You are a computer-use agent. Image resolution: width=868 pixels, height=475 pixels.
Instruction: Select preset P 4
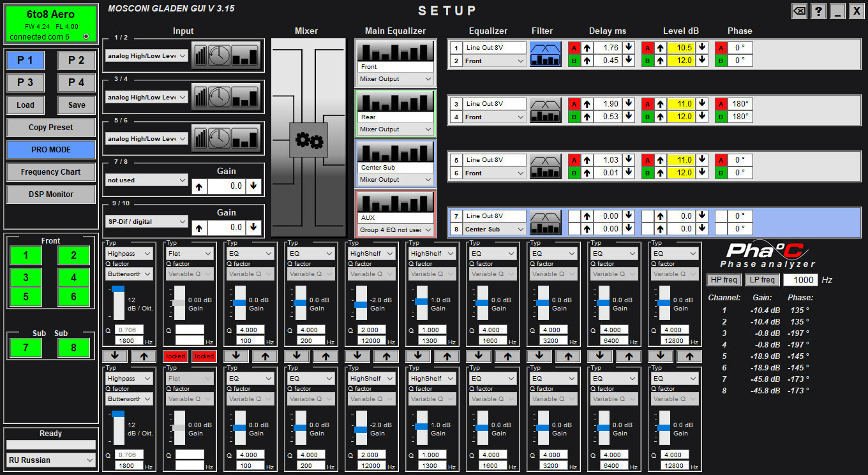[x=77, y=83]
